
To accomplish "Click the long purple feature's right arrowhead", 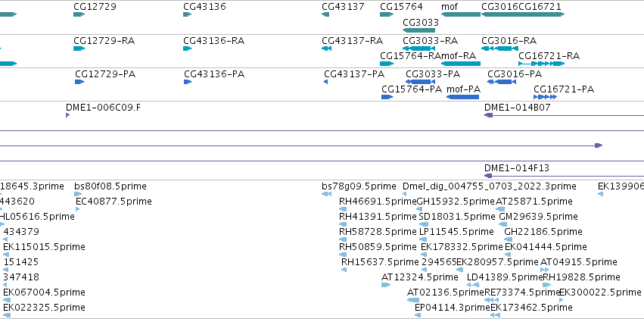I will [599, 145].
